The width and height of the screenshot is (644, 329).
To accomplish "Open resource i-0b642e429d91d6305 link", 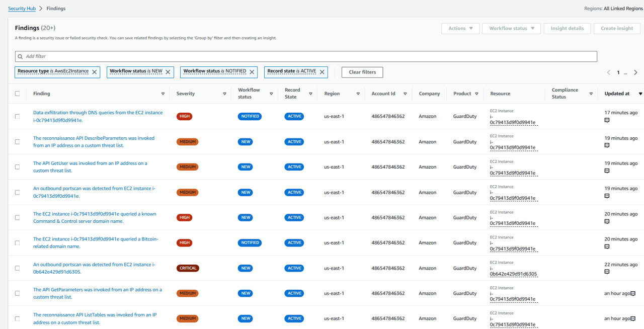I will [513, 271].
